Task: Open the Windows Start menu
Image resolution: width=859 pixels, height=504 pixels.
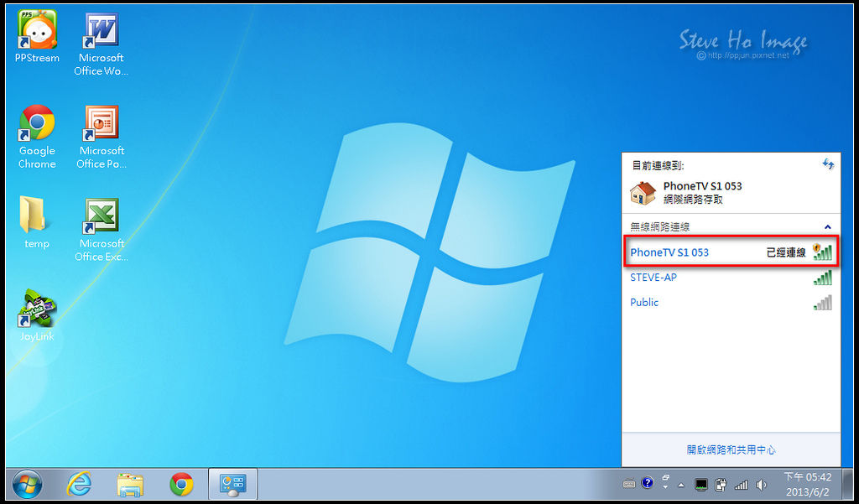Action: coord(27,484)
